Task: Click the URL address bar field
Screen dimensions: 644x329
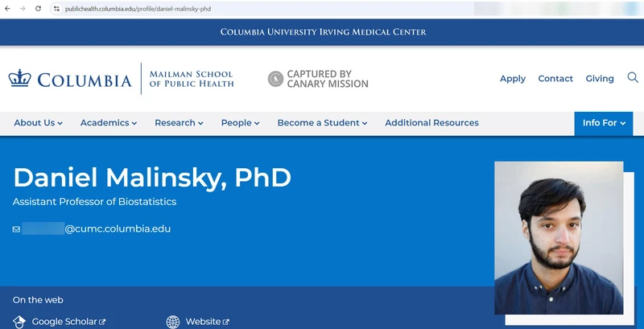Action: (x=242, y=8)
